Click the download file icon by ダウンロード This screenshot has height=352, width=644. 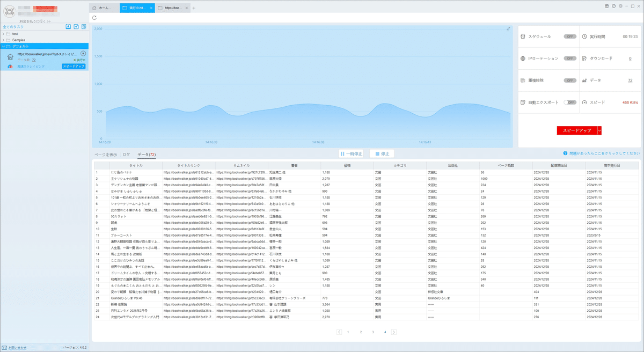tap(584, 58)
